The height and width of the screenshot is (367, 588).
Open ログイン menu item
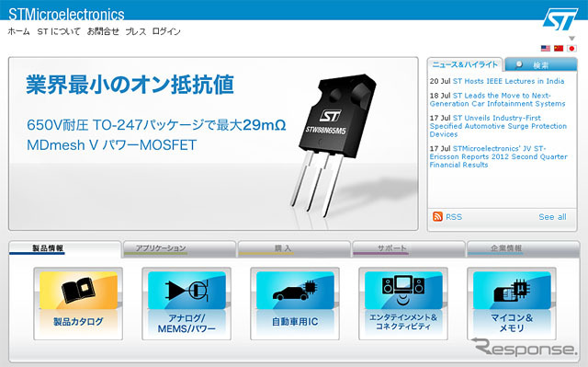[x=166, y=31]
